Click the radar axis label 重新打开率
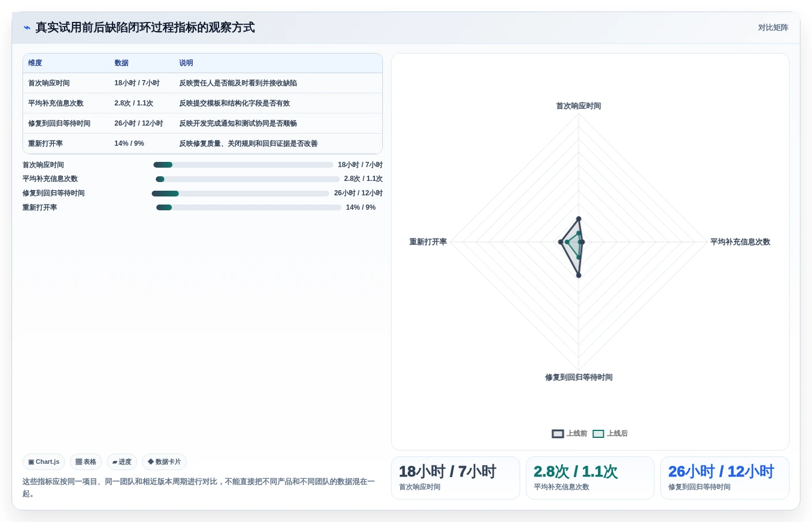The image size is (812, 522). pyautogui.click(x=428, y=242)
